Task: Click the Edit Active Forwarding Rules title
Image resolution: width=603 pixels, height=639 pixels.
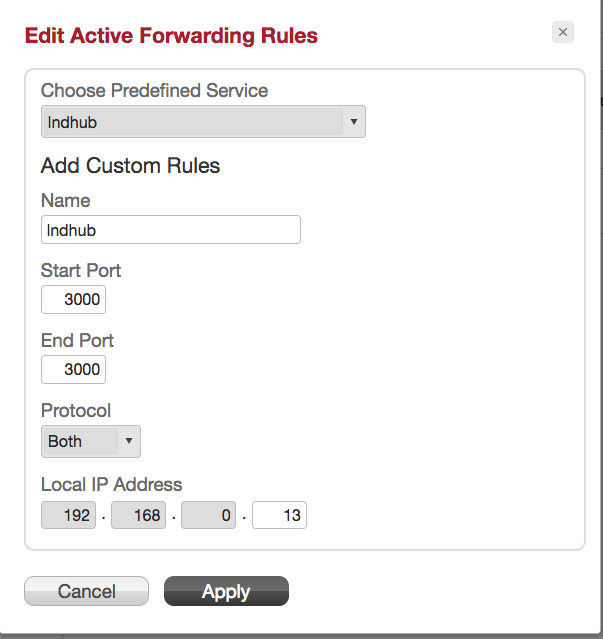Action: pos(171,36)
